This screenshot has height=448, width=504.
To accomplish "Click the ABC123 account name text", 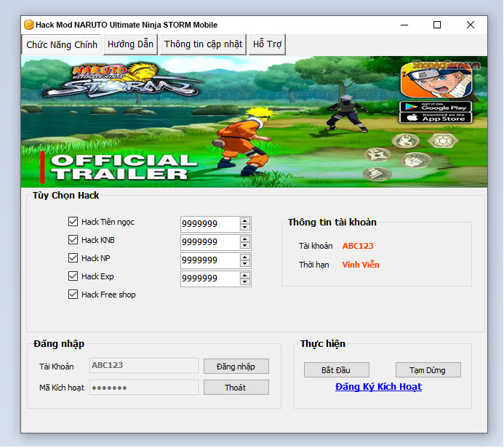I will click(358, 246).
